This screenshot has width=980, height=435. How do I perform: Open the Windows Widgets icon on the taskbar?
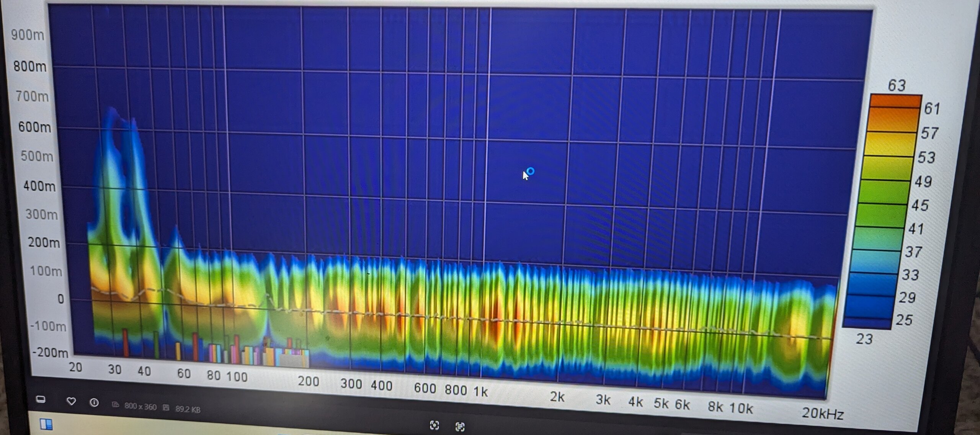click(x=46, y=424)
